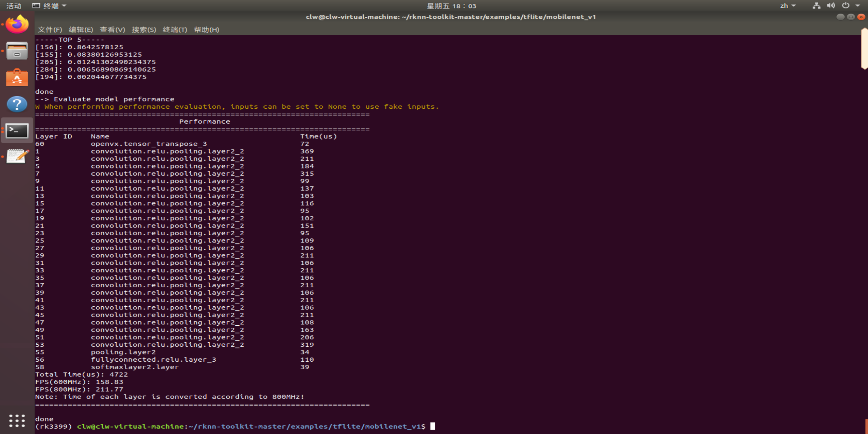Click the 'Time(us)' column header
The width and height of the screenshot is (868, 434).
[x=318, y=137]
